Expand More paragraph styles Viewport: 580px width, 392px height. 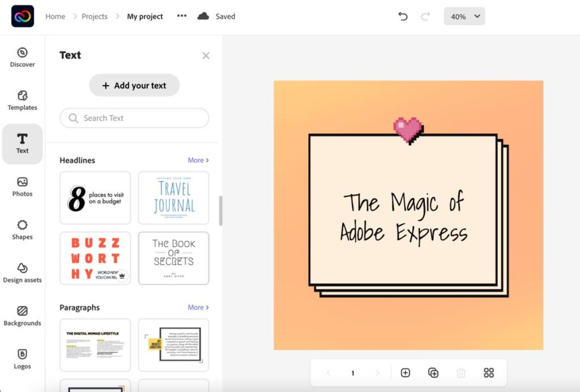click(x=198, y=307)
